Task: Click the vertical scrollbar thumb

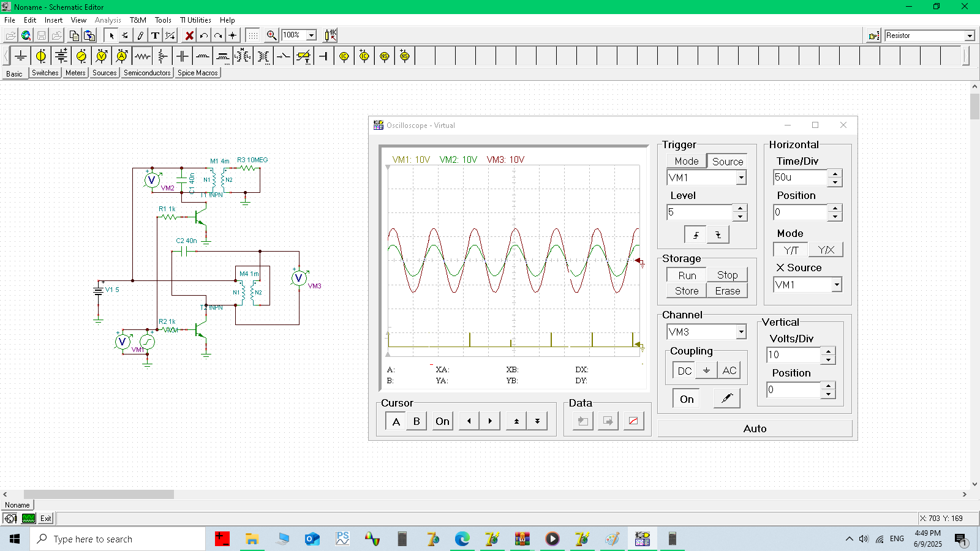Action: point(974,106)
